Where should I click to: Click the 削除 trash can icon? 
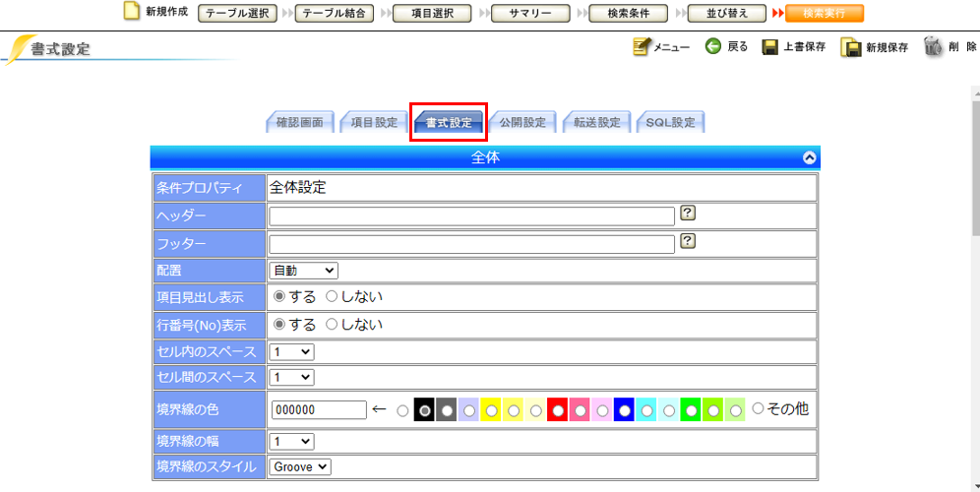932,47
